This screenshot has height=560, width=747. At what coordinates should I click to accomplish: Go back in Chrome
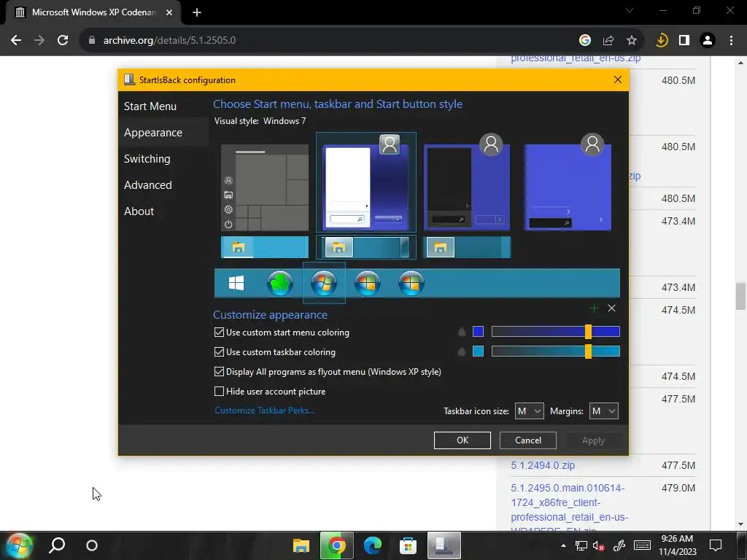click(16, 41)
